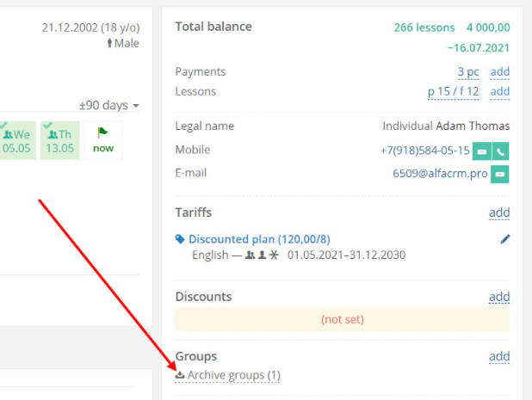Open the 3 pc payments list
Viewport: 532px width, 400px height.
pyautogui.click(x=468, y=72)
